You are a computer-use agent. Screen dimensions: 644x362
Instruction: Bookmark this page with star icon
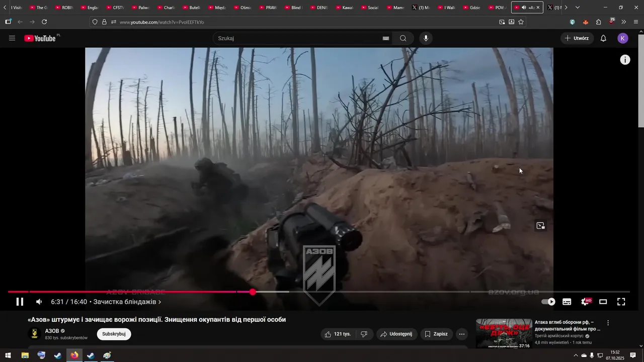tap(521, 22)
